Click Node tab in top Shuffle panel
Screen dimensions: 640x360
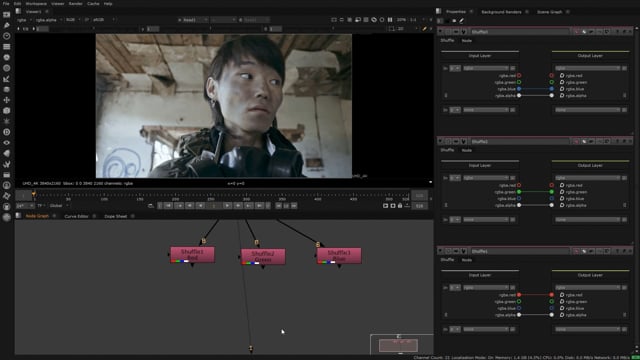[467, 40]
